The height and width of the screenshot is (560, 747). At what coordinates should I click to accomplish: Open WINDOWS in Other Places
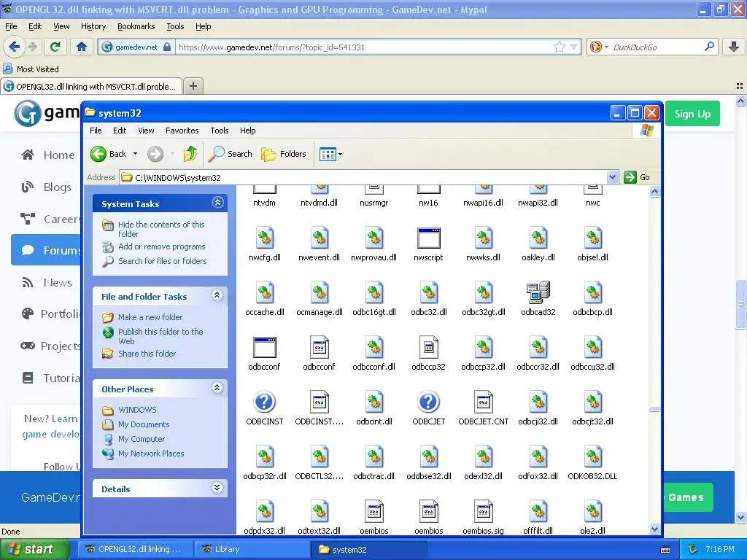(x=137, y=410)
